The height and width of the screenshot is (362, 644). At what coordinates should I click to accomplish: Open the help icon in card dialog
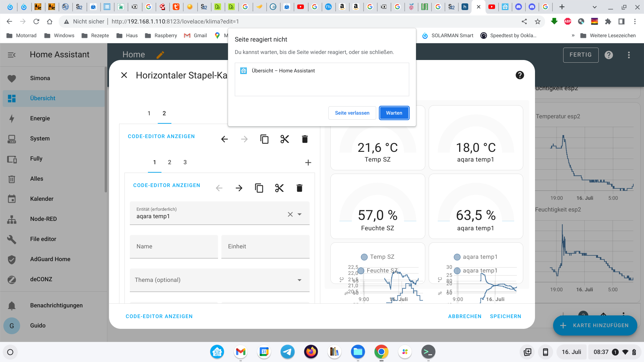520,75
